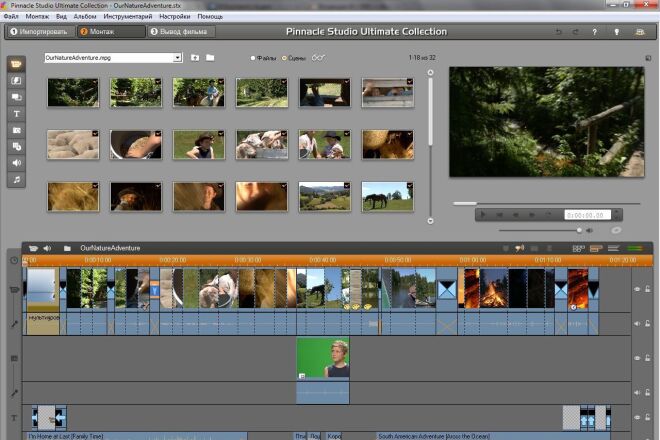Click the Undo arrow in header
Image resolution: width=660 pixels, height=440 pixels.
coord(559,32)
